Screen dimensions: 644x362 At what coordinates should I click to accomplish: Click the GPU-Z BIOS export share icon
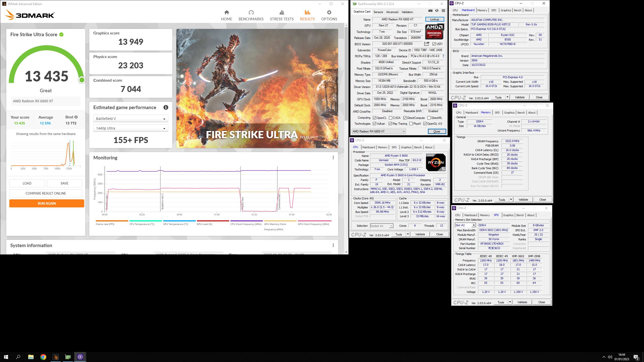coord(427,44)
